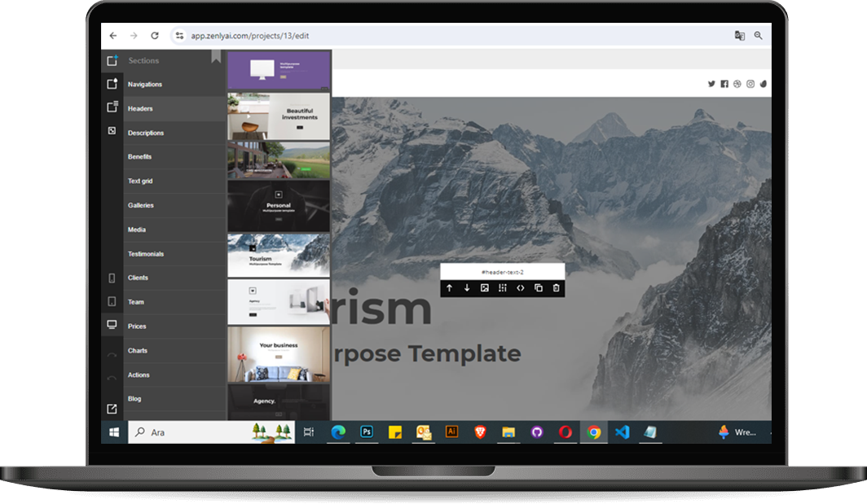Click the last social icon after Instagram
This screenshot has width=867, height=504.
(x=764, y=84)
